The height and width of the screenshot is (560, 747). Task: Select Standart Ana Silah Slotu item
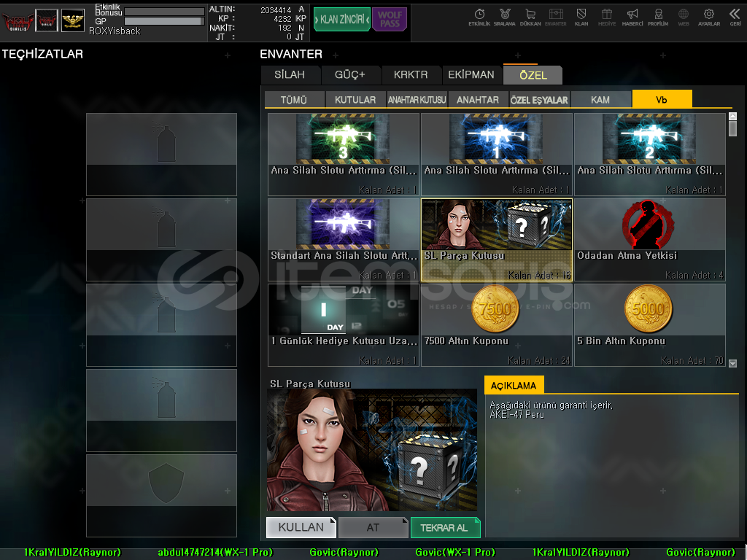344,239
